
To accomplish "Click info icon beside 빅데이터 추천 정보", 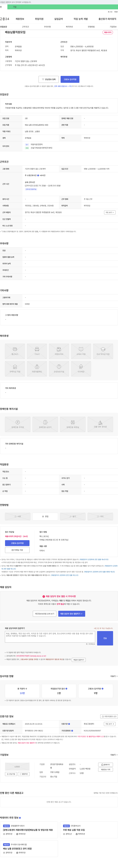I will click(x=20, y=818).
